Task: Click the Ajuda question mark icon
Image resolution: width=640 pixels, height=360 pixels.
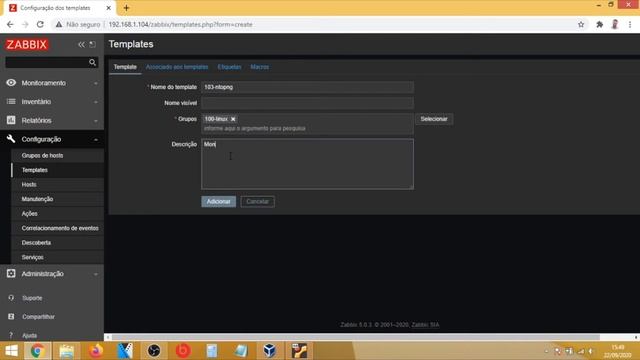Action: point(11,335)
